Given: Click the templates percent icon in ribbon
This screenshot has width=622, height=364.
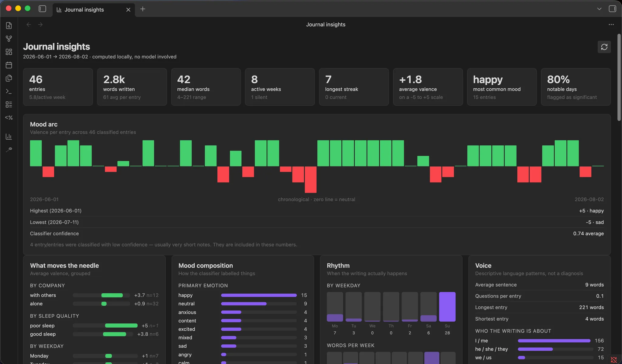Looking at the screenshot, I should pos(9,117).
